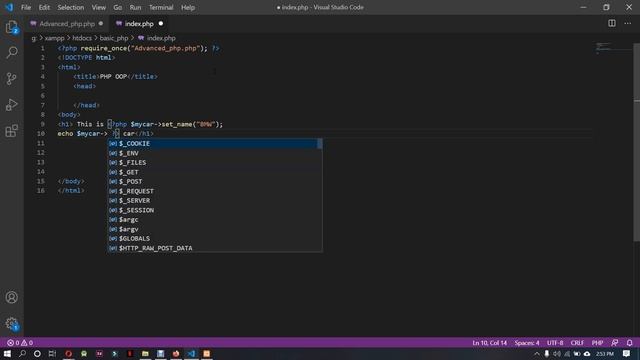Open the Search view in activity bar
The image size is (640, 360).
pos(12,52)
